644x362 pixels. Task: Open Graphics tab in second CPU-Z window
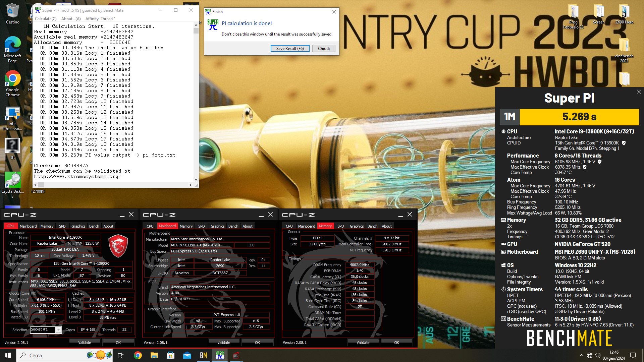click(217, 226)
